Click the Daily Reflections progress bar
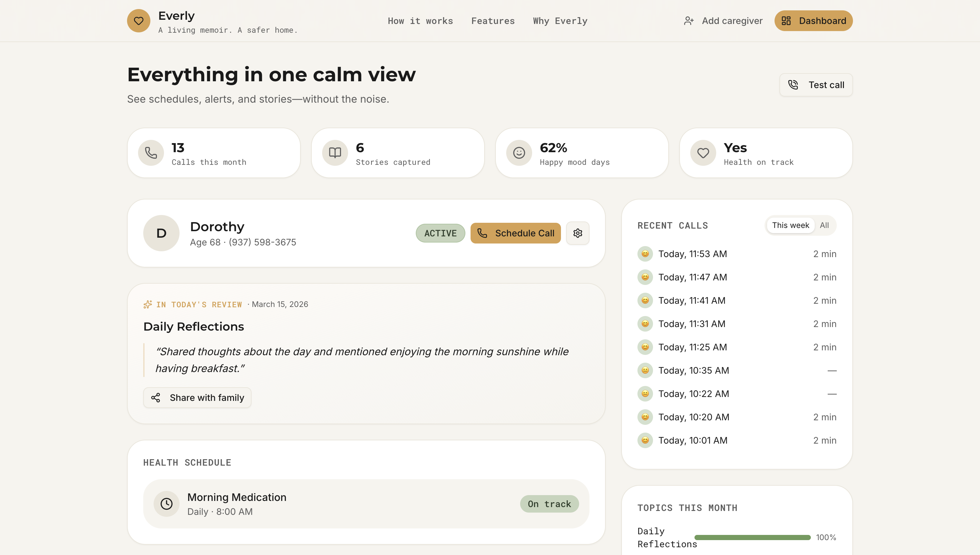 tap(752, 538)
